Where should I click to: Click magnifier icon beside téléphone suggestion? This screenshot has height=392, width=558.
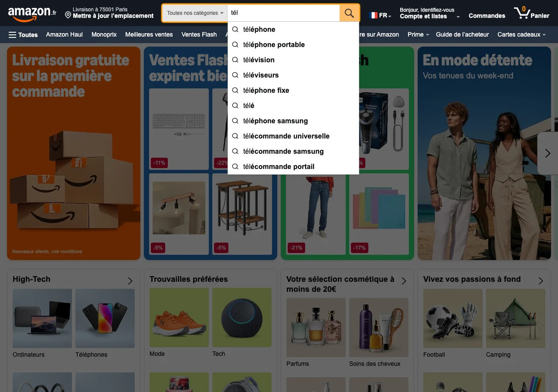[x=235, y=29]
